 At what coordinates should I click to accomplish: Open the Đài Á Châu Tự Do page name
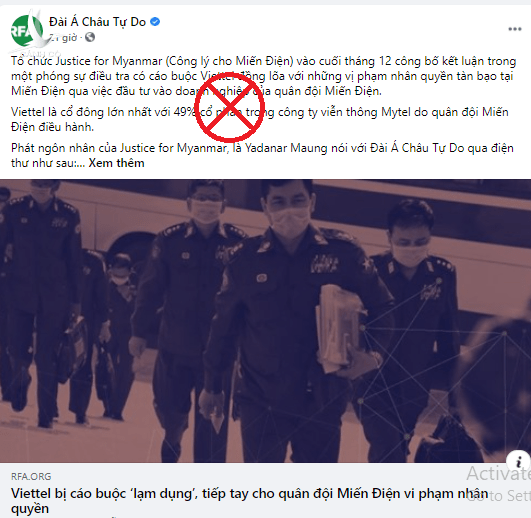[x=98, y=22]
